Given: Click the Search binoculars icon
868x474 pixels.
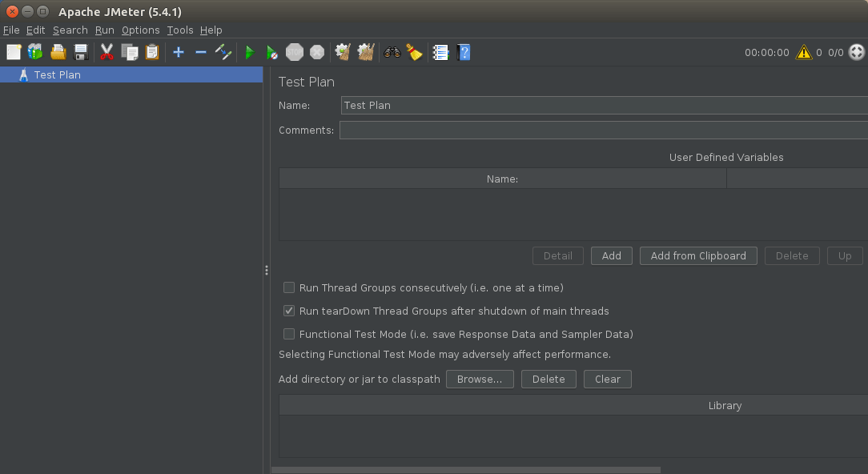Looking at the screenshot, I should pos(392,53).
